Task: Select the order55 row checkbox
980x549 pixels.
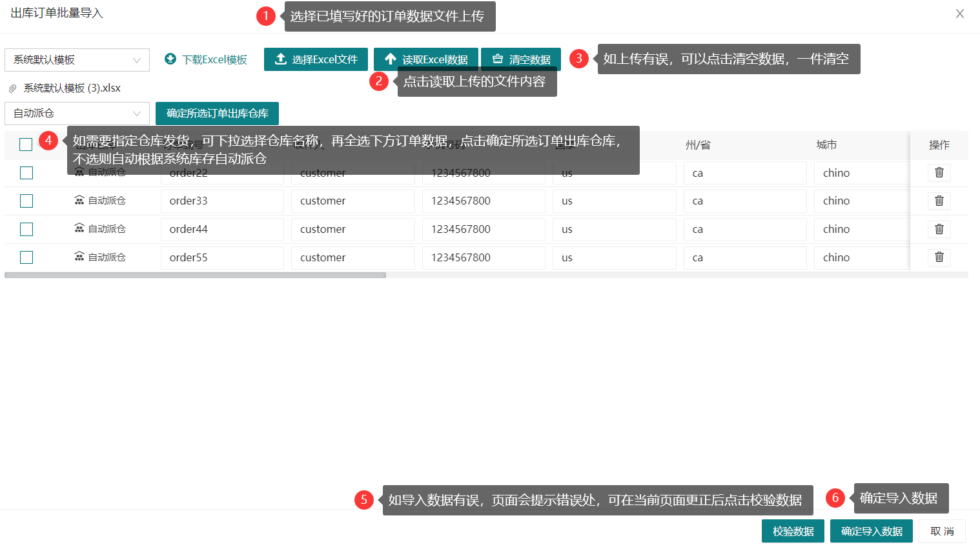Action: 26,257
